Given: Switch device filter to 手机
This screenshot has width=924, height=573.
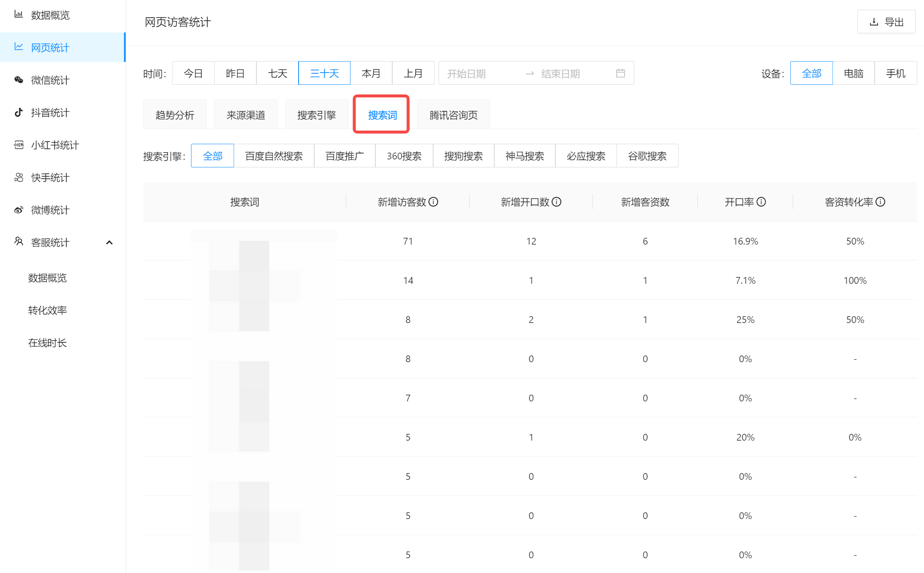Looking at the screenshot, I should (895, 73).
